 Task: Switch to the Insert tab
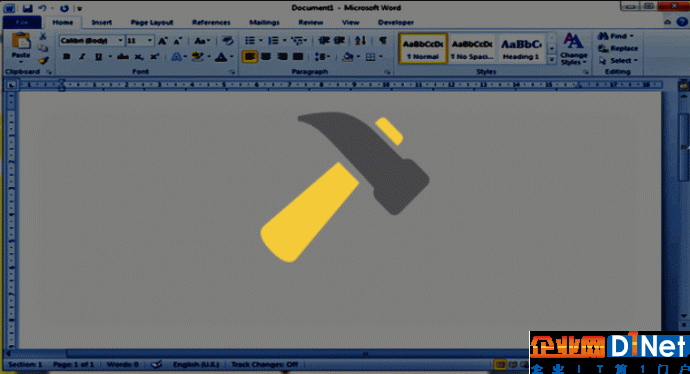pyautogui.click(x=102, y=22)
